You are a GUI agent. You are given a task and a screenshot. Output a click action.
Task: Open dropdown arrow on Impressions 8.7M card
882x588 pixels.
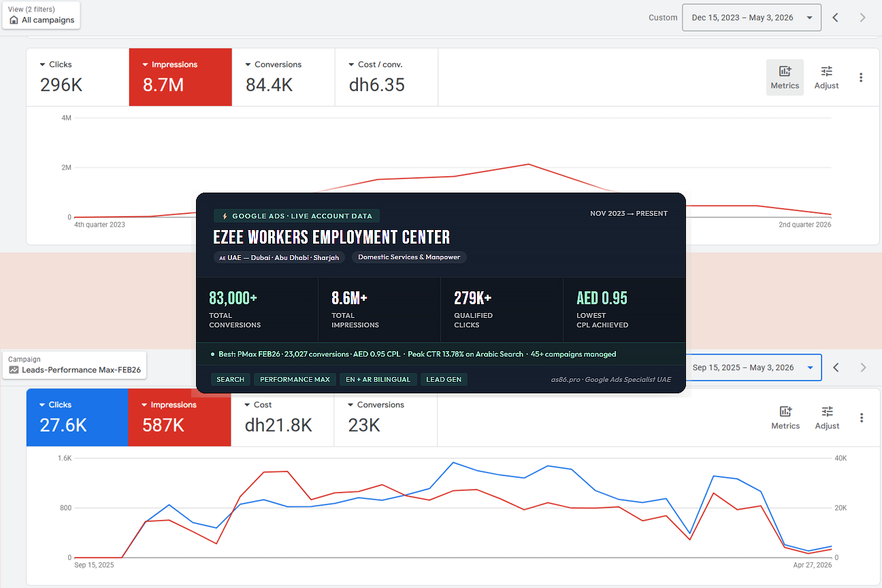146,65
